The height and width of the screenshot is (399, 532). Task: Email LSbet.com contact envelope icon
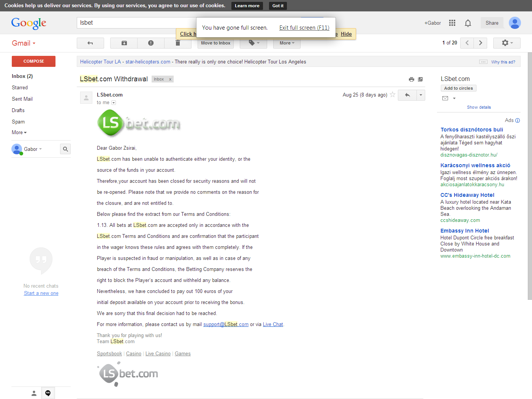click(x=445, y=98)
